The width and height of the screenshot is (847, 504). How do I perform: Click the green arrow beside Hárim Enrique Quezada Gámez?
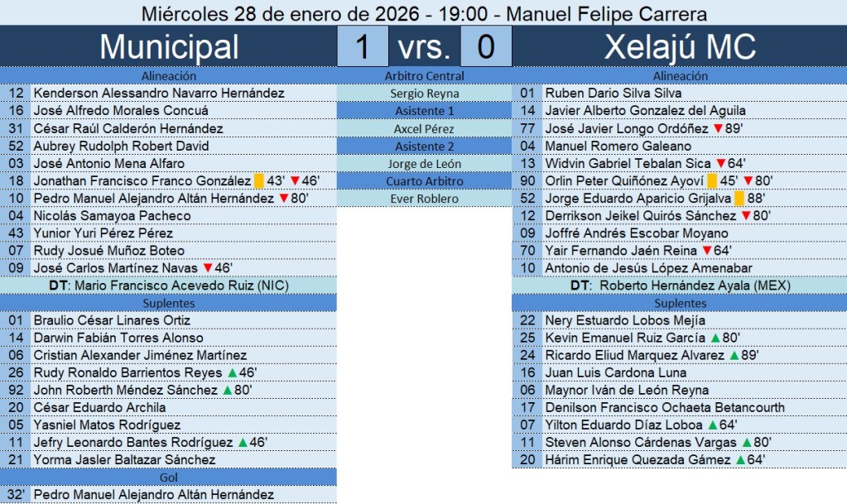click(739, 460)
